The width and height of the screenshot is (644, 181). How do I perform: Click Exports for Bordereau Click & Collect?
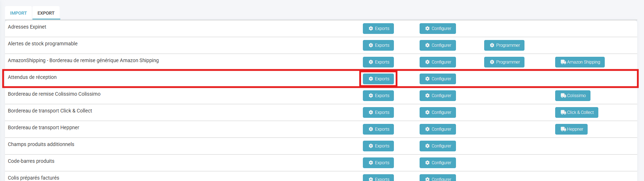point(378,112)
